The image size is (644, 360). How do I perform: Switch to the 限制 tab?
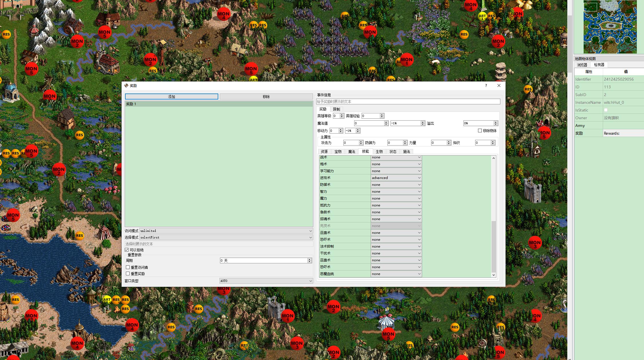tap(336, 109)
